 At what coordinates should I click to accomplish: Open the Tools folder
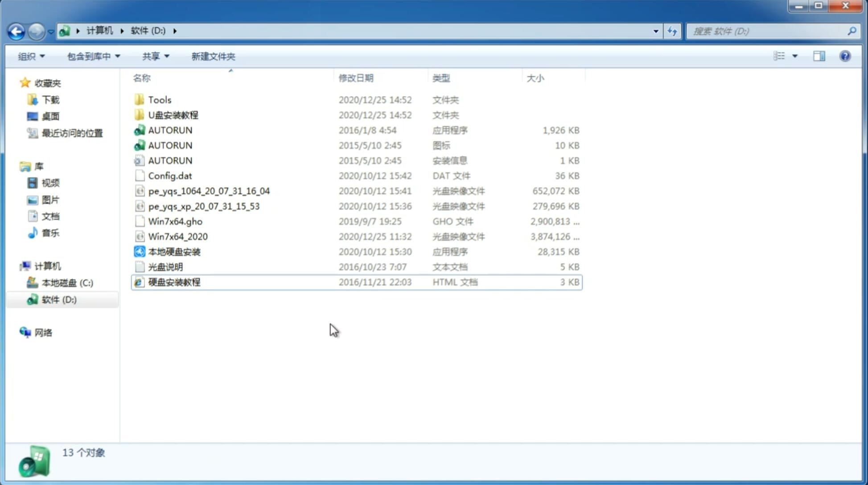(x=159, y=99)
